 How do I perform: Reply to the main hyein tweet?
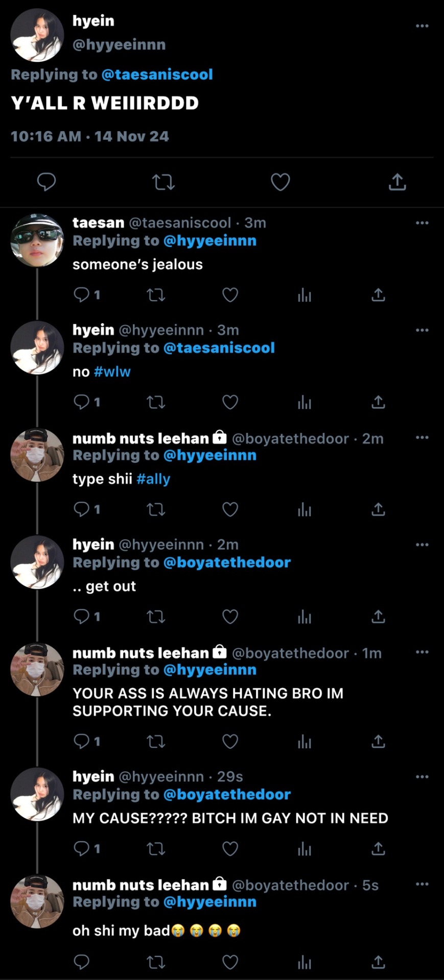click(46, 182)
